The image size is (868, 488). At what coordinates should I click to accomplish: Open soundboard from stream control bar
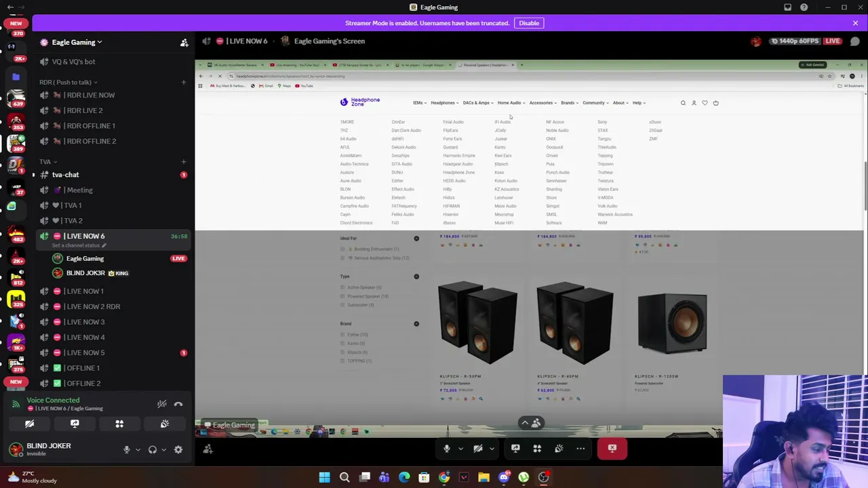pyautogui.click(x=559, y=448)
